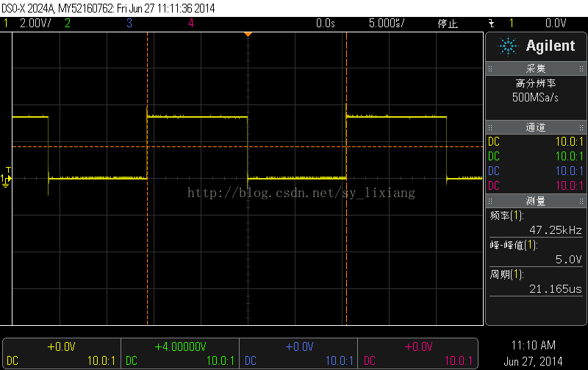588x370 pixels.
Task: Click the pink +0.0V channel 4 offset softkey
Action: tap(417, 354)
